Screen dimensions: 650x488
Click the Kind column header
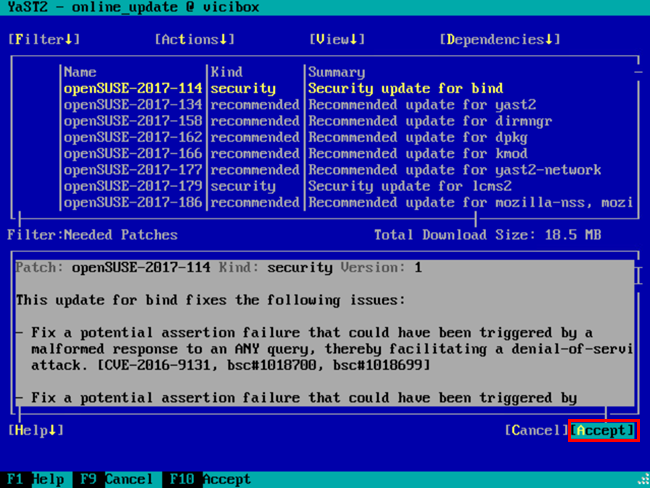(x=226, y=72)
